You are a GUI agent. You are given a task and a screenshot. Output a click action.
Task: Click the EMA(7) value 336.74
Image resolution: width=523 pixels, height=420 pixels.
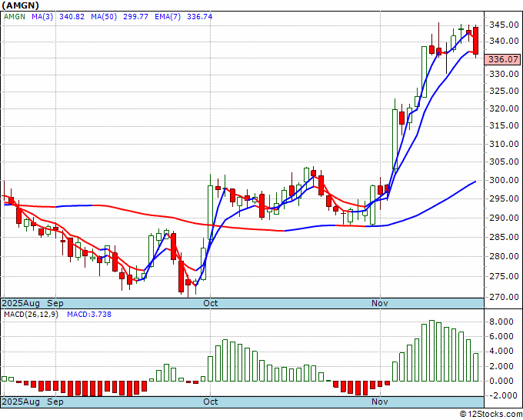pos(199,16)
